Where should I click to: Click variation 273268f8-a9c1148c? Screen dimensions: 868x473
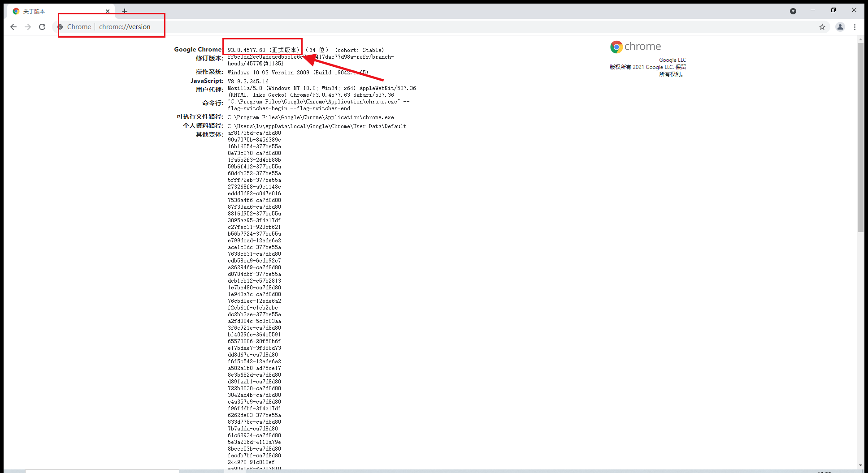tap(254, 187)
